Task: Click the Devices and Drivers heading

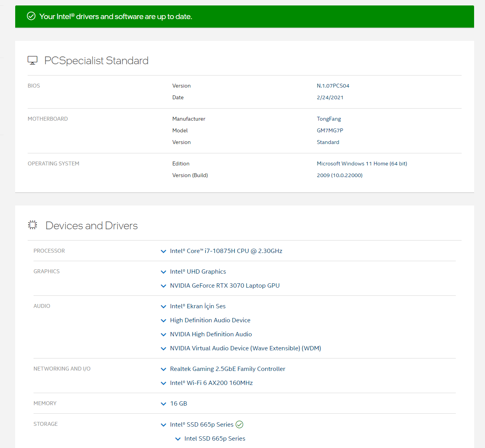Action: (x=92, y=226)
